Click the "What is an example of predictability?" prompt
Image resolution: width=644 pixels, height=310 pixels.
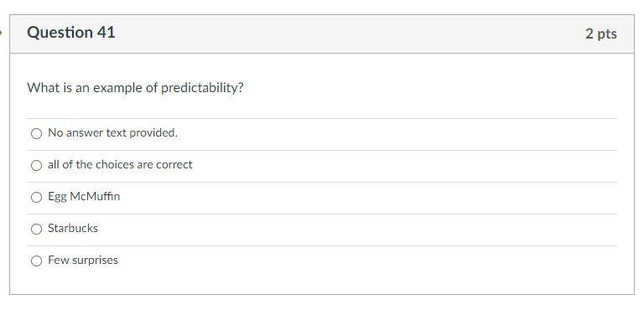[135, 88]
